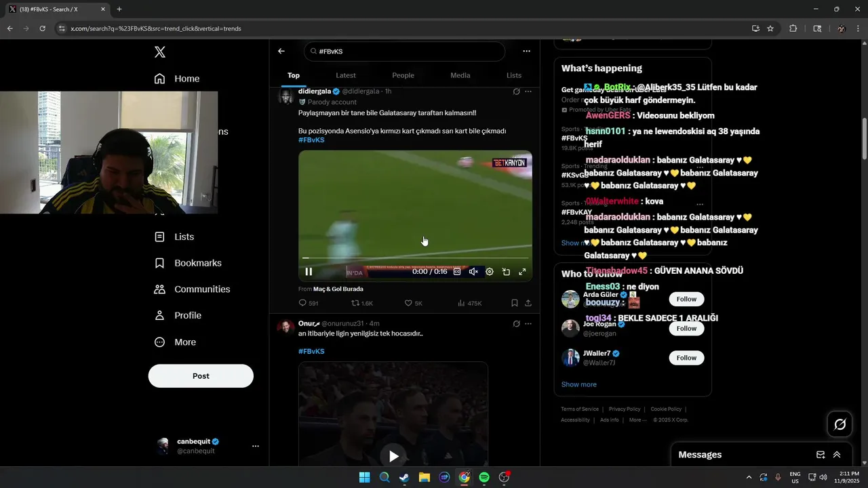Like the didiergala post (5K)

(413, 303)
